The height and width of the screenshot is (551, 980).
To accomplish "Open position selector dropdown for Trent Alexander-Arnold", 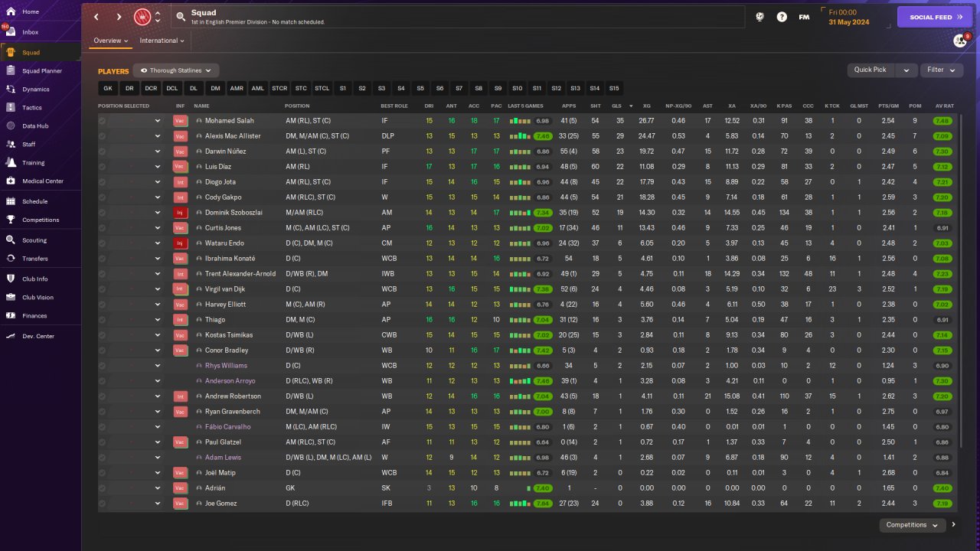I will (x=158, y=274).
